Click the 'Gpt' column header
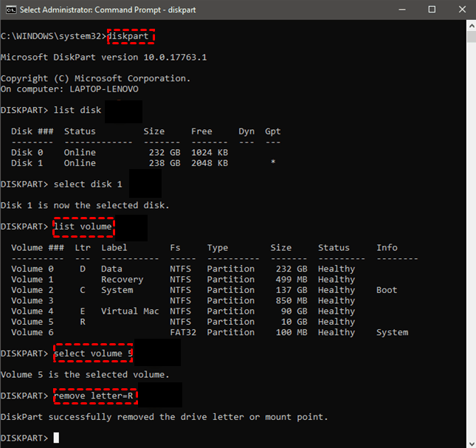This screenshot has width=476, height=448. click(272, 131)
